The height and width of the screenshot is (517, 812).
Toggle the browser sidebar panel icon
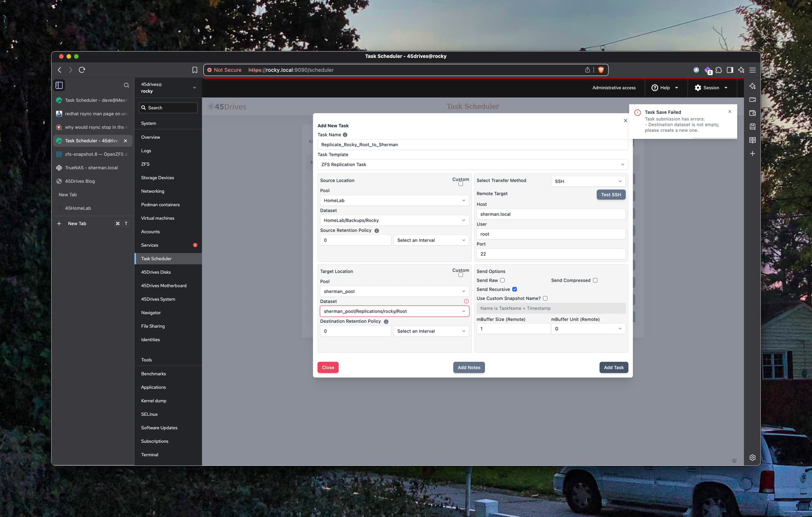730,70
